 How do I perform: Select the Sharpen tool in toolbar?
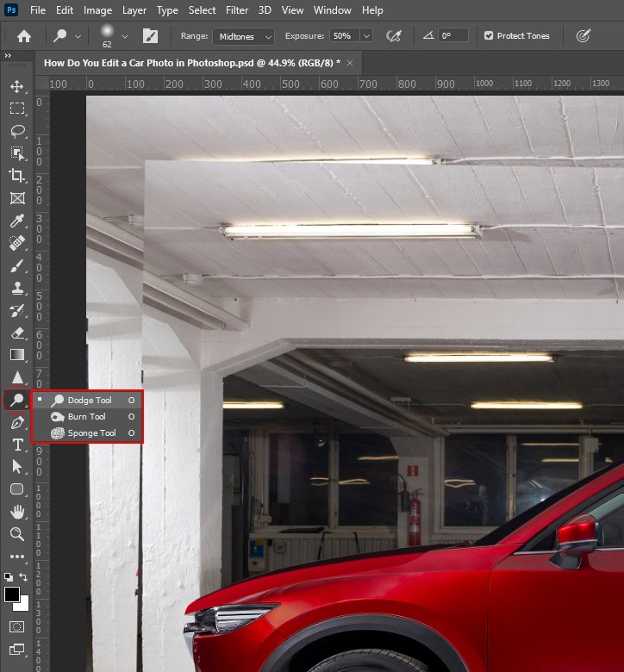point(17,377)
